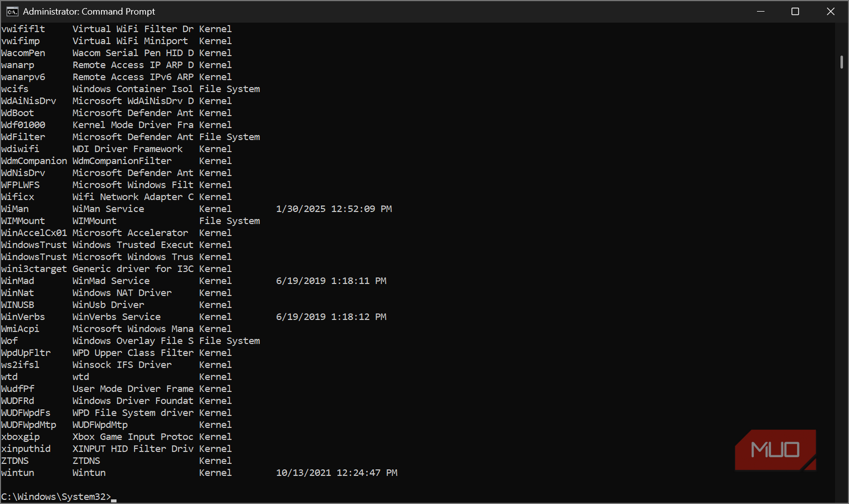Viewport: 849px width, 504px height.
Task: Select the WiMan date 1/30/2025 12:52:09 PM
Action: coord(334,209)
